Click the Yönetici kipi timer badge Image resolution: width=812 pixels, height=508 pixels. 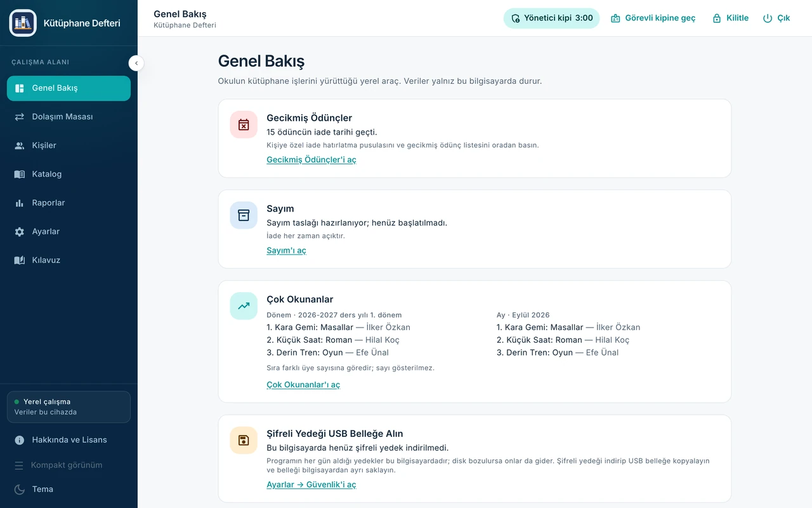click(x=551, y=18)
